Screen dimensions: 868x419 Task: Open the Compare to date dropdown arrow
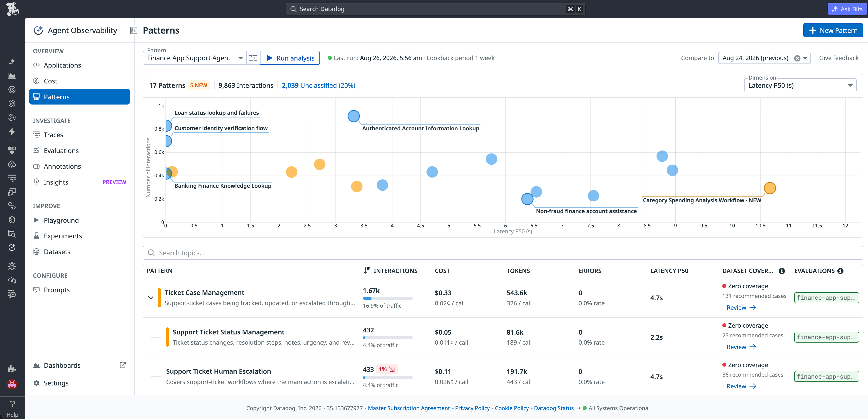point(805,58)
